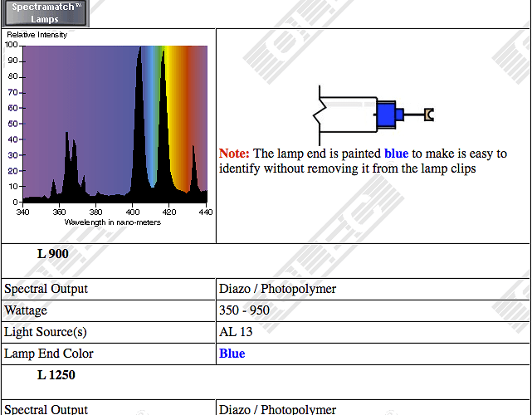The image size is (532, 415).
Task: Click the 'Wattage' row label
Action: [26, 310]
